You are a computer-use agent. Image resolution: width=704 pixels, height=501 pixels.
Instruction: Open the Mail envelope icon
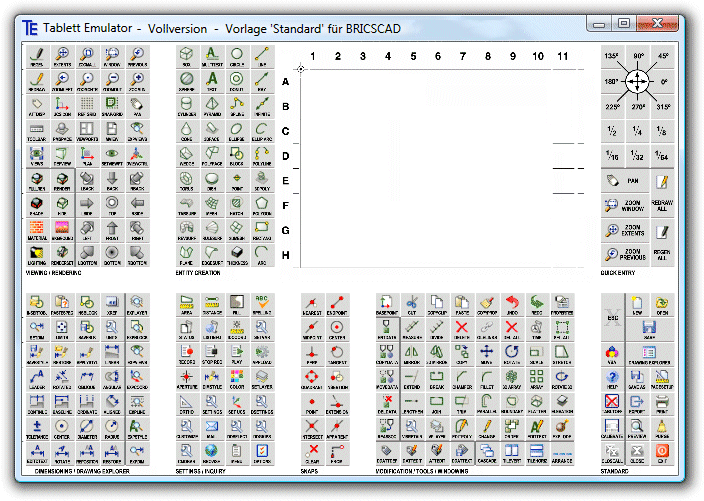pyautogui.click(x=212, y=429)
